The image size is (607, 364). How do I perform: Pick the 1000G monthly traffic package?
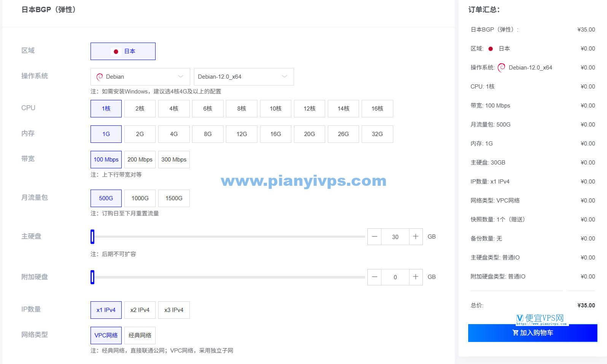[x=140, y=198]
